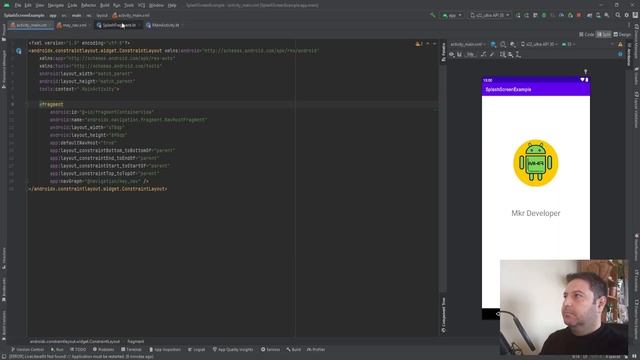Open the App Inspection tool window
The image size is (640, 360).
coord(165,349)
